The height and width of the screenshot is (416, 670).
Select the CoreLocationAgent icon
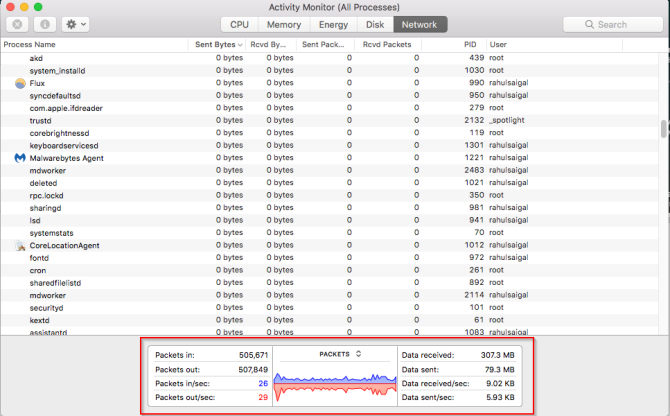pyautogui.click(x=20, y=246)
